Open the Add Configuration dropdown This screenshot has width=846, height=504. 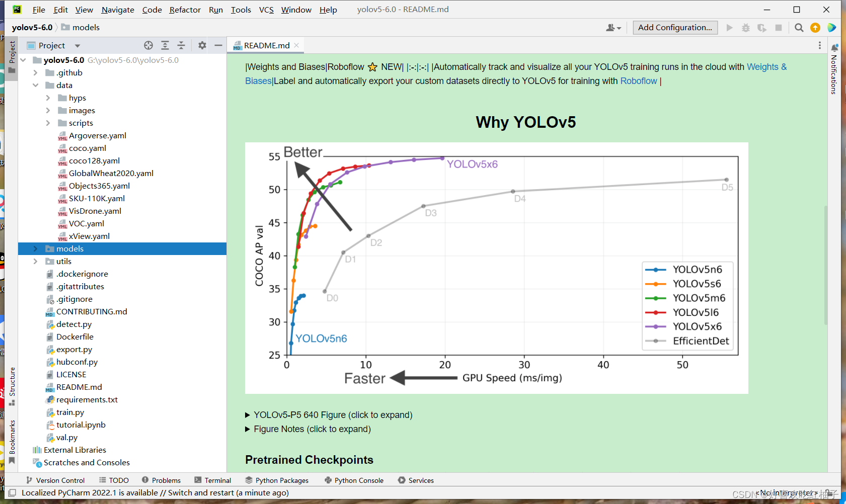click(675, 28)
